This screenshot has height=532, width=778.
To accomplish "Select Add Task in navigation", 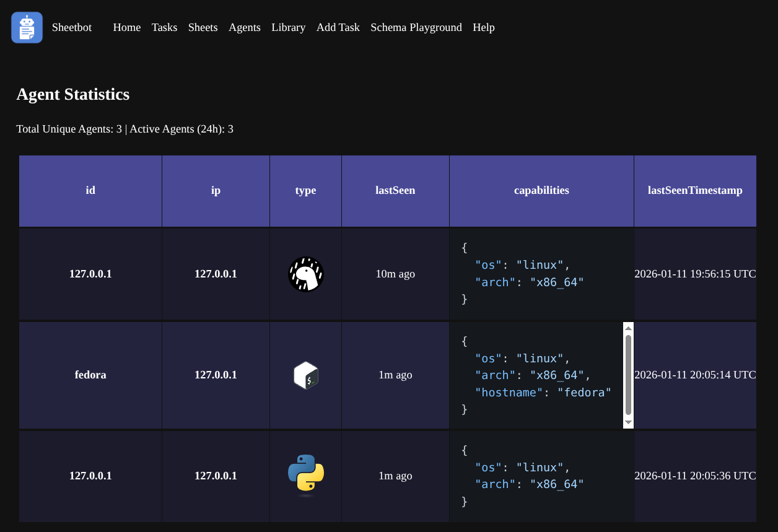I will click(x=338, y=27).
